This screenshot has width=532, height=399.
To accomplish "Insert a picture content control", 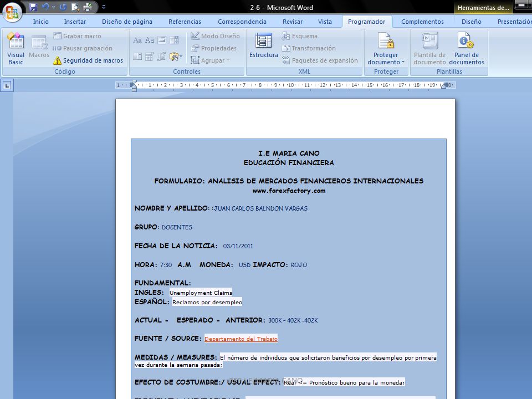I will point(162,40).
